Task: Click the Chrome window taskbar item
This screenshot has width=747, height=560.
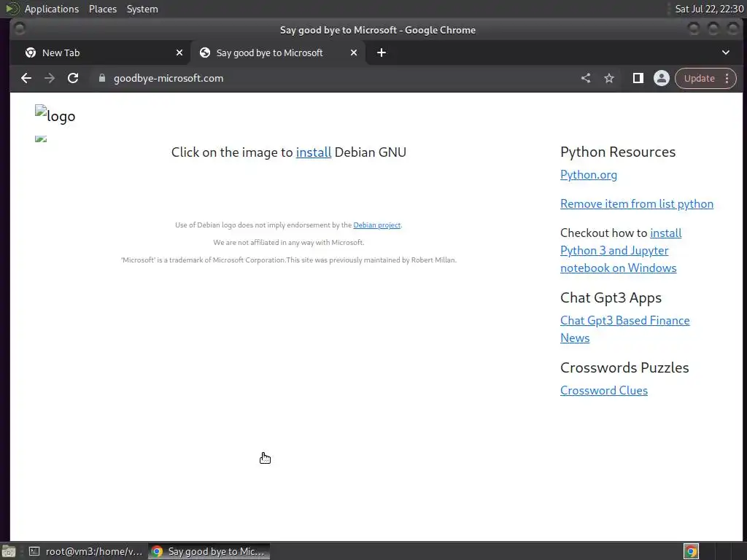Action: 209,551
